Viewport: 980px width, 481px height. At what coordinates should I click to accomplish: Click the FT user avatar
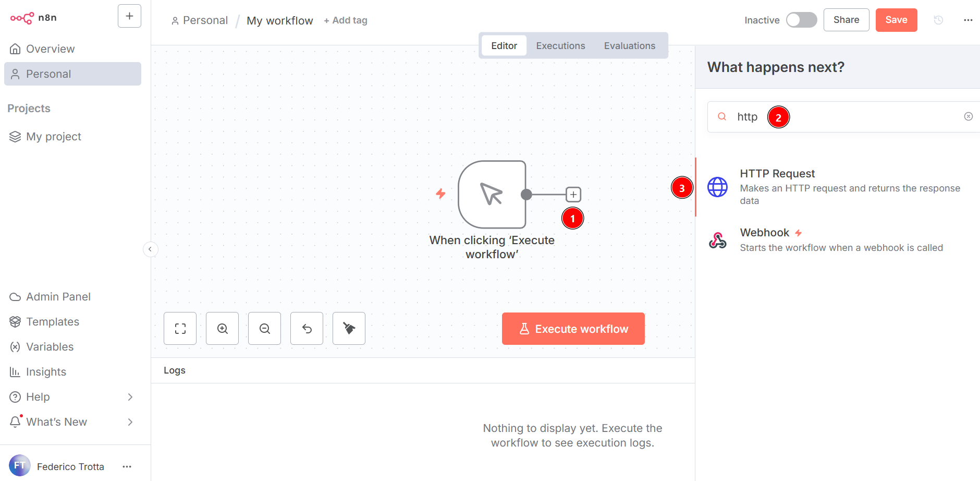coord(20,465)
